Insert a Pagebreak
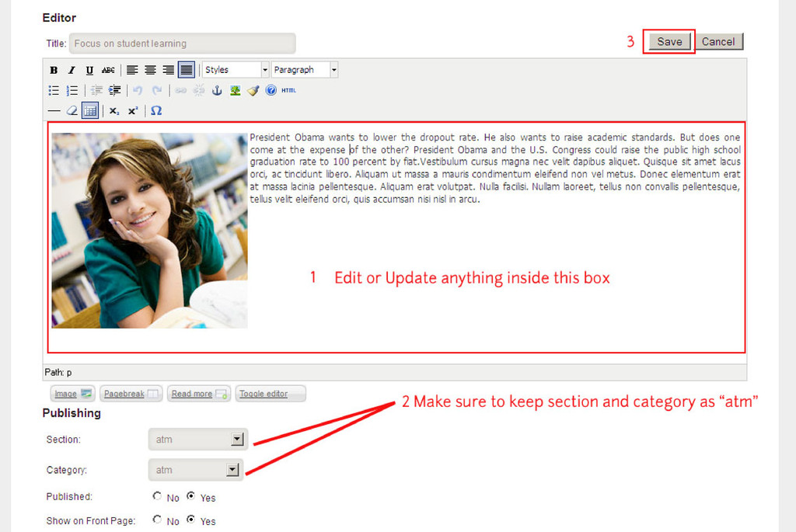Screen dimensions: 796x532 [131, 394]
